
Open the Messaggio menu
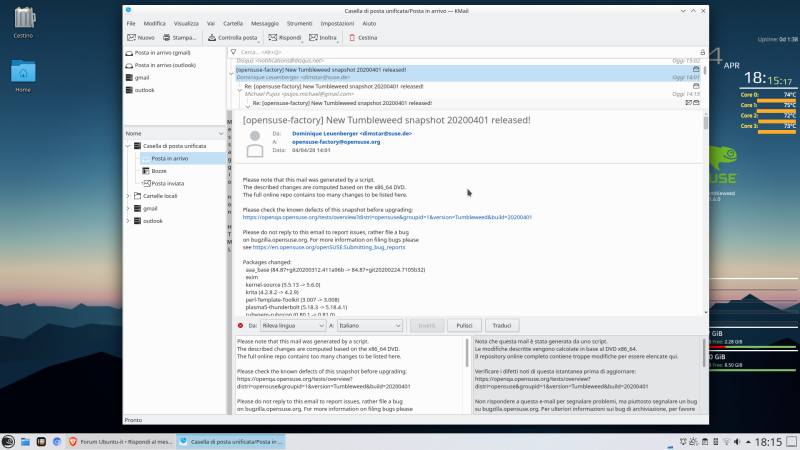tap(265, 23)
